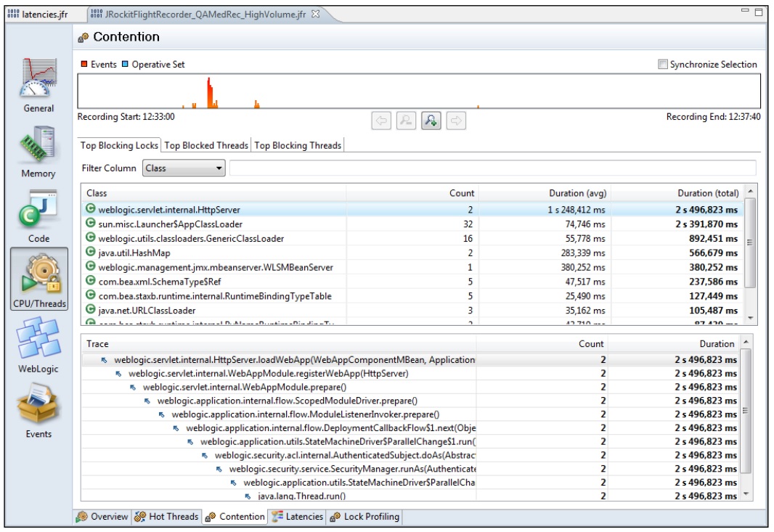
Task: Open the Events section icon
Action: [38, 409]
